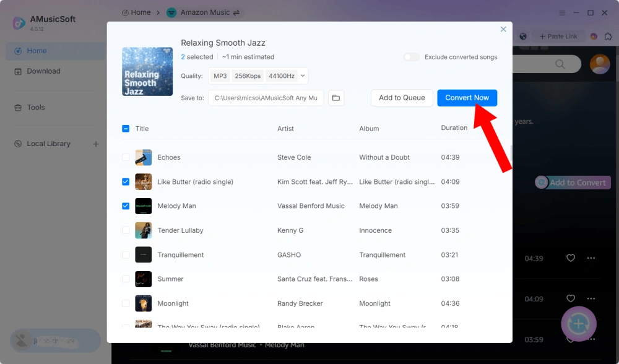Sort by the Album column header
Screen dimensions: 619x364
(369, 128)
